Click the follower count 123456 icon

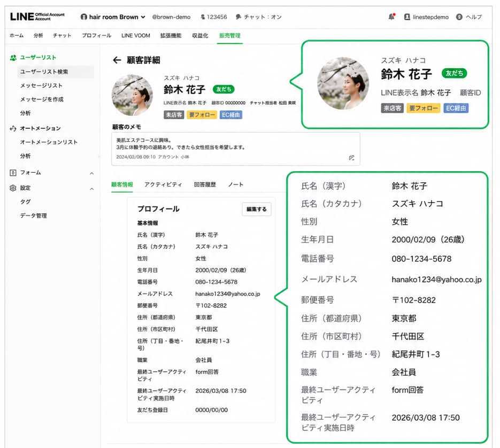coord(203,17)
